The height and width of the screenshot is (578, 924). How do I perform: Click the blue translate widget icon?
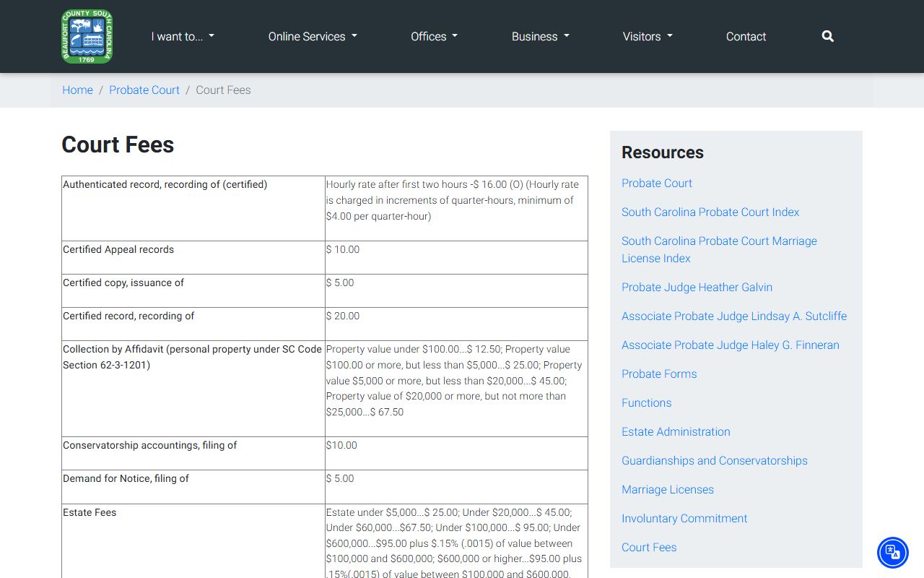892,553
